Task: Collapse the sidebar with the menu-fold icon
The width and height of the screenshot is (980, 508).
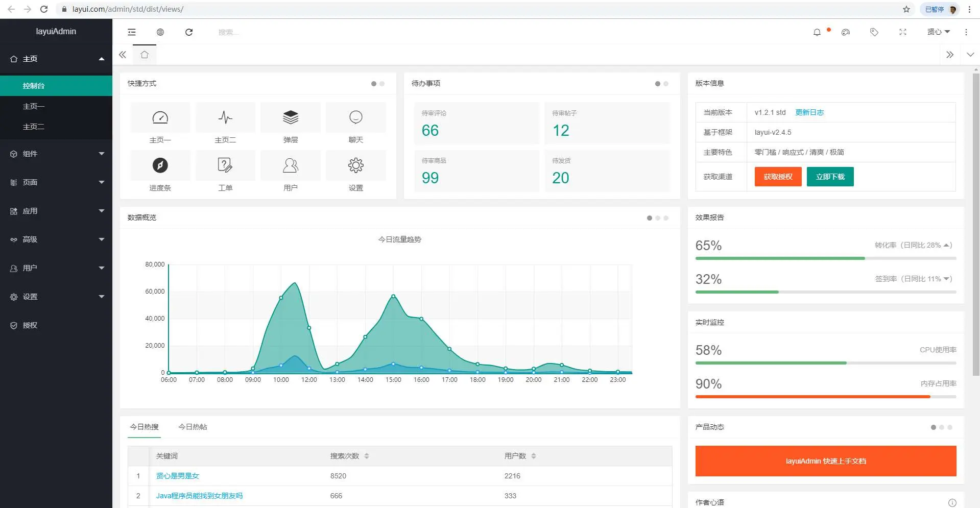Action: point(132,32)
